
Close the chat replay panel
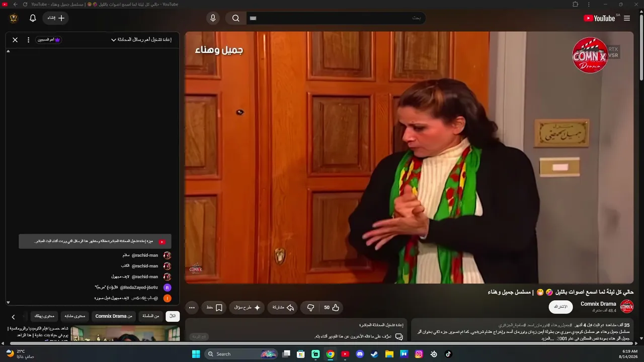click(15, 40)
